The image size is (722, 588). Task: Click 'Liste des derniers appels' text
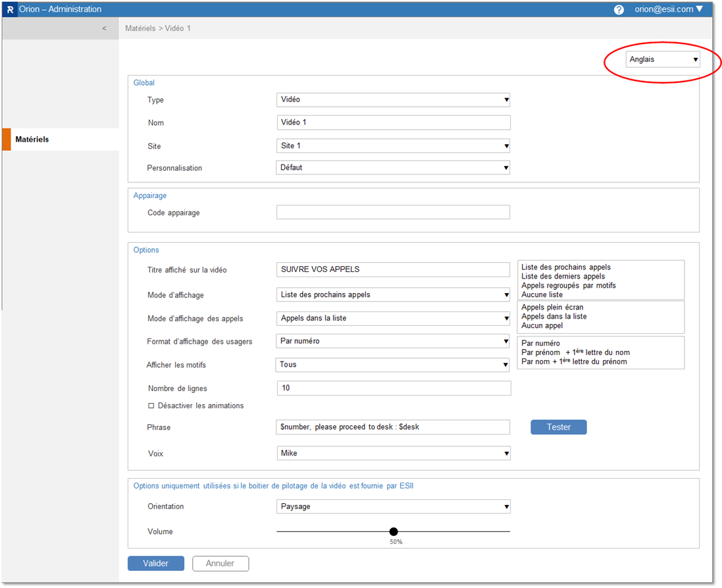563,277
